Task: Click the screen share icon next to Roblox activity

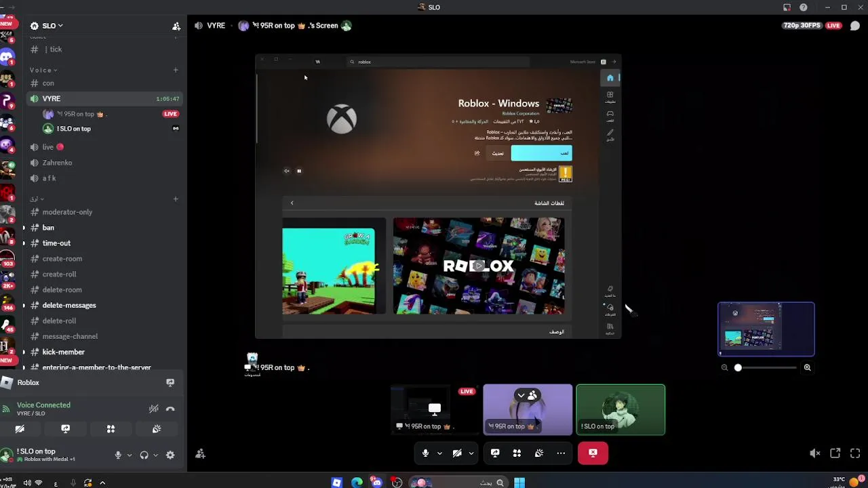Action: 170,382
